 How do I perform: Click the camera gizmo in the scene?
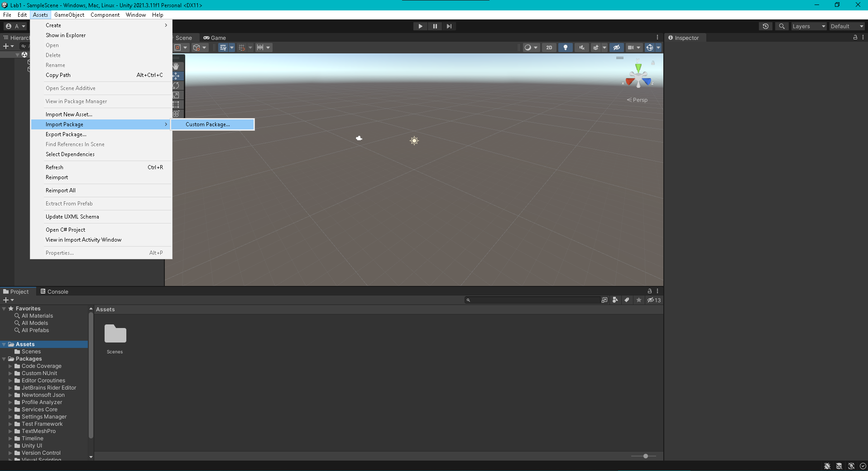(359, 138)
